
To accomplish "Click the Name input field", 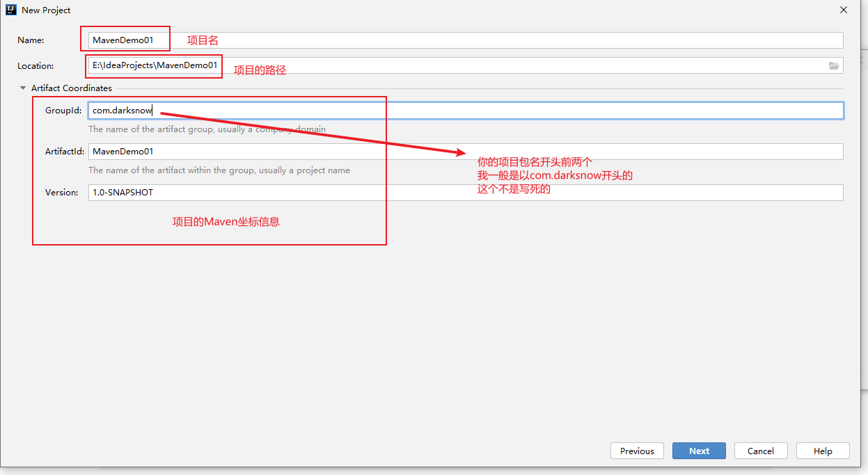I will click(466, 40).
